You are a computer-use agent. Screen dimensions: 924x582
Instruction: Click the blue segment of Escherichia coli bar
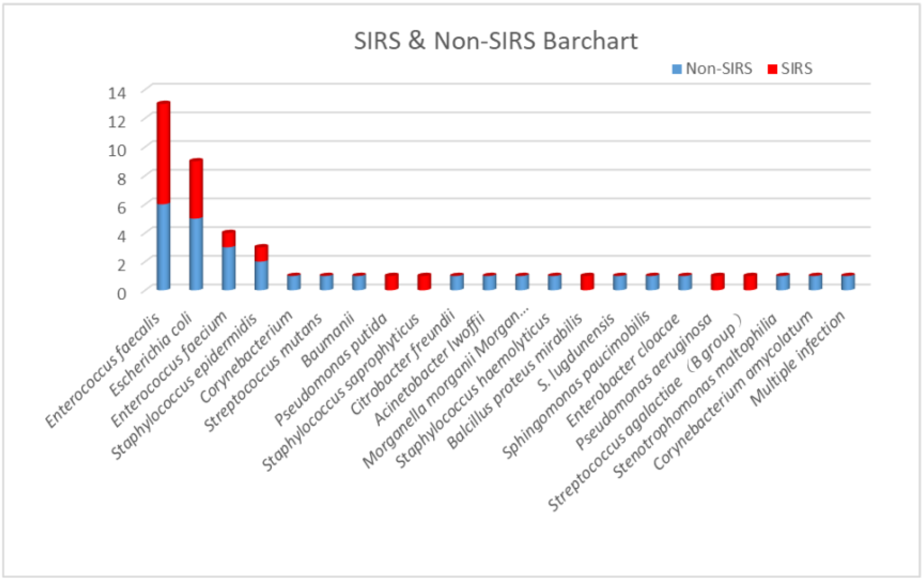point(196,253)
